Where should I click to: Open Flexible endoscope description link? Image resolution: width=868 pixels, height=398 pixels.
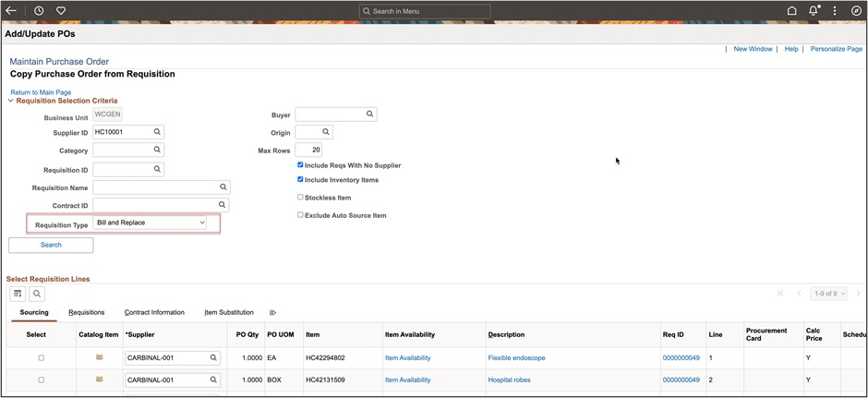tap(516, 358)
